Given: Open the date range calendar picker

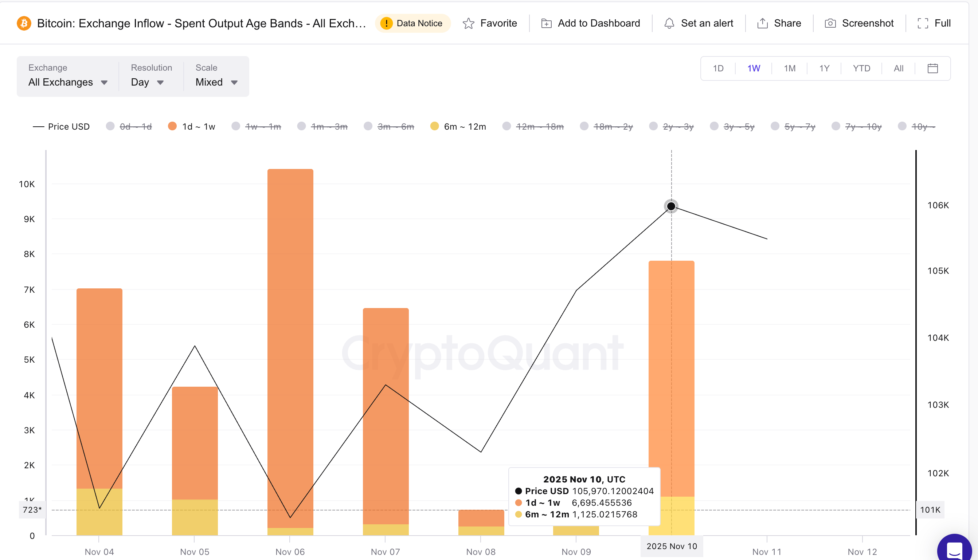Looking at the screenshot, I should point(932,68).
